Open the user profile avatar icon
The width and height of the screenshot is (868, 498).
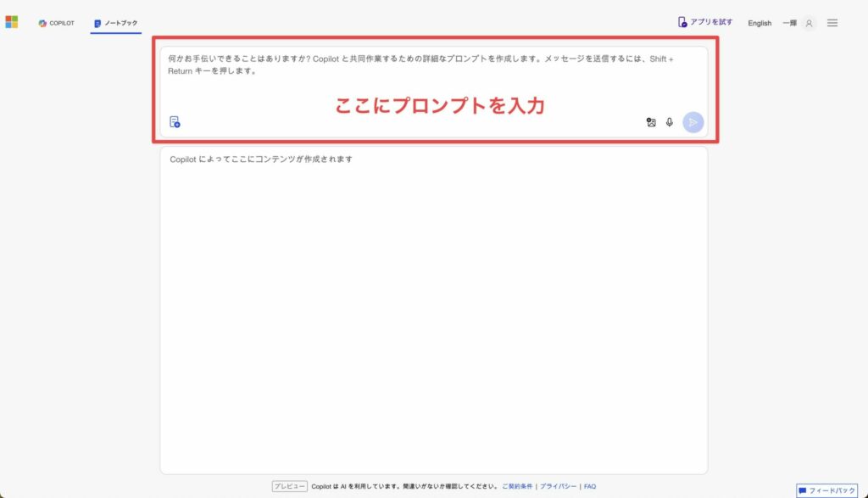(809, 23)
